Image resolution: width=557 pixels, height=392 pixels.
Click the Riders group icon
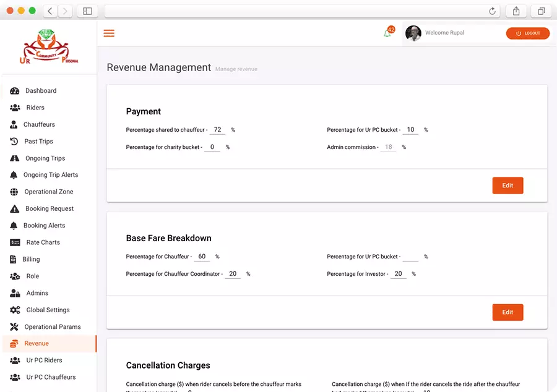point(15,108)
